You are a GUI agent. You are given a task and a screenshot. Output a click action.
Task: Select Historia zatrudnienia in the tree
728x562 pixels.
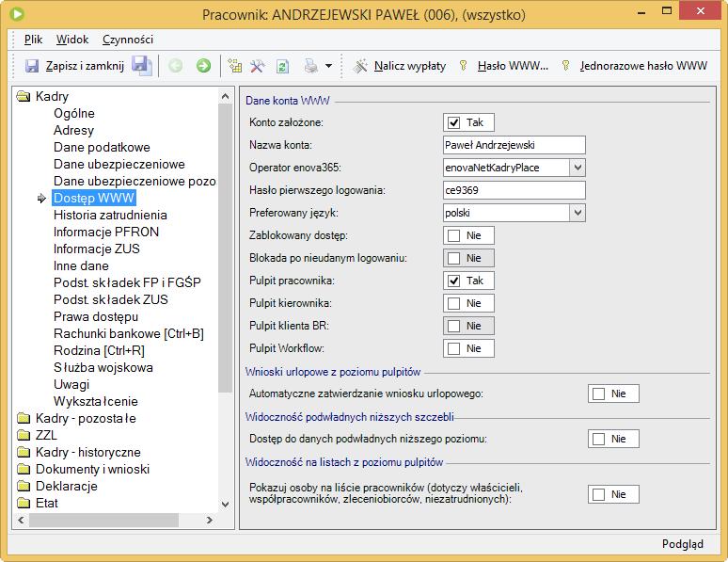tap(110, 216)
